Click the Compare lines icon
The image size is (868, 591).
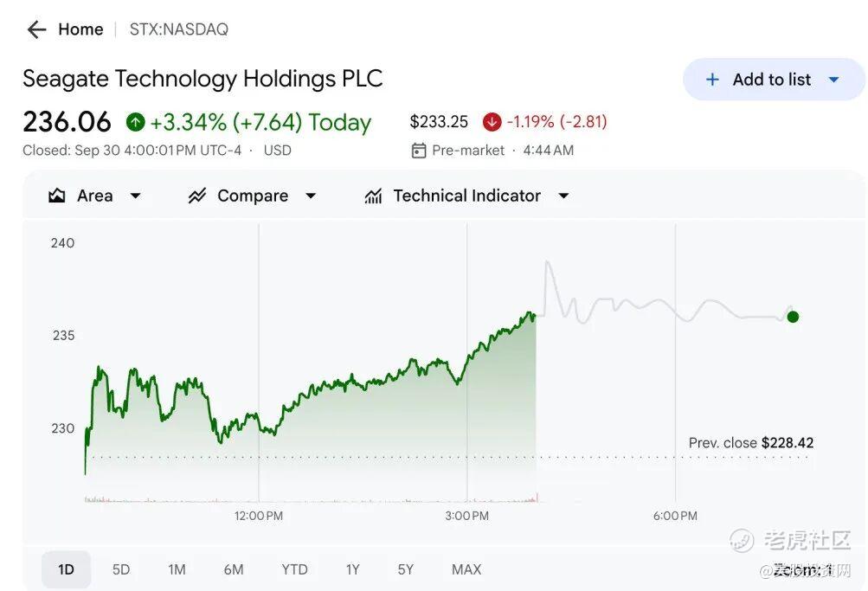coord(197,196)
